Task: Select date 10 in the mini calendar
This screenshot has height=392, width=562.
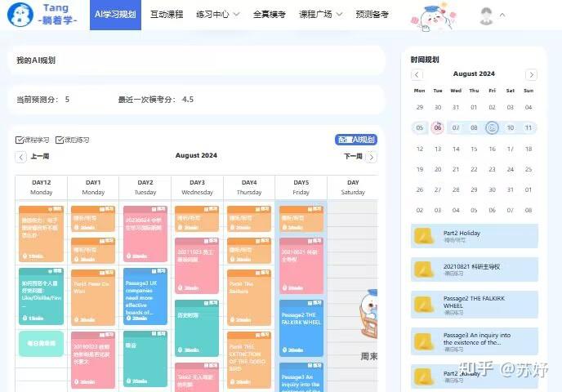Action: tap(510, 127)
